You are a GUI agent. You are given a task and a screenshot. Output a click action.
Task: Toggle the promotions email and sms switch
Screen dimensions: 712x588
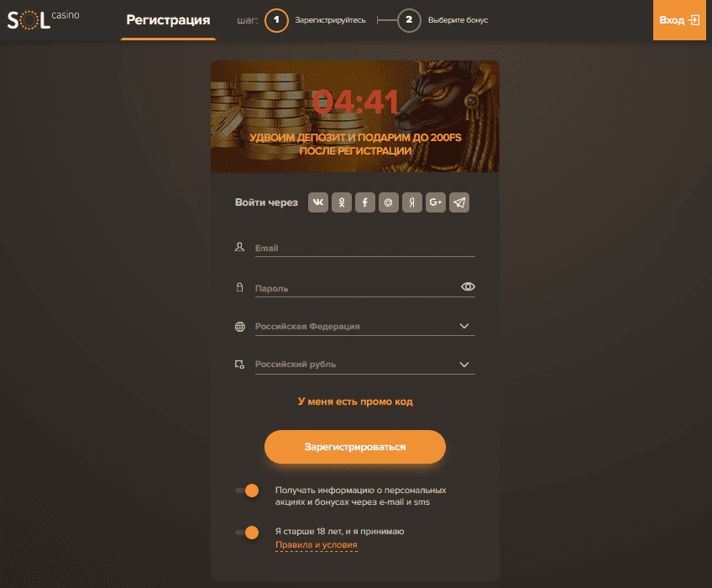click(248, 491)
